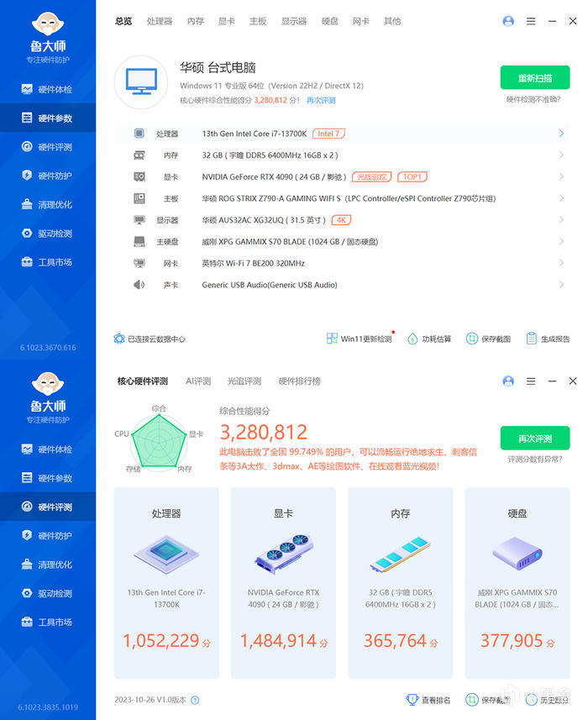Open 驱动检测 in the lower window sidebar
The width and height of the screenshot is (588, 720).
click(x=48, y=593)
